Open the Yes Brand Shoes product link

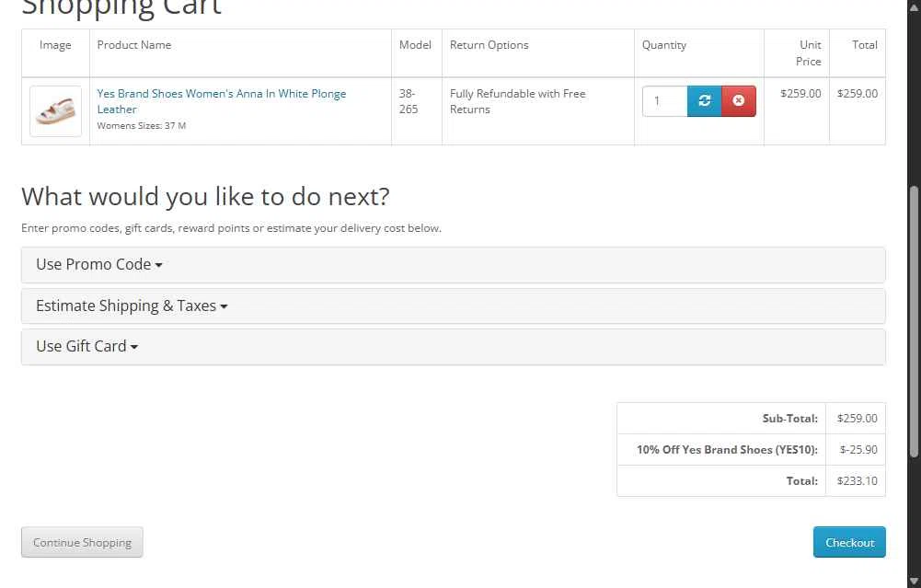point(222,101)
